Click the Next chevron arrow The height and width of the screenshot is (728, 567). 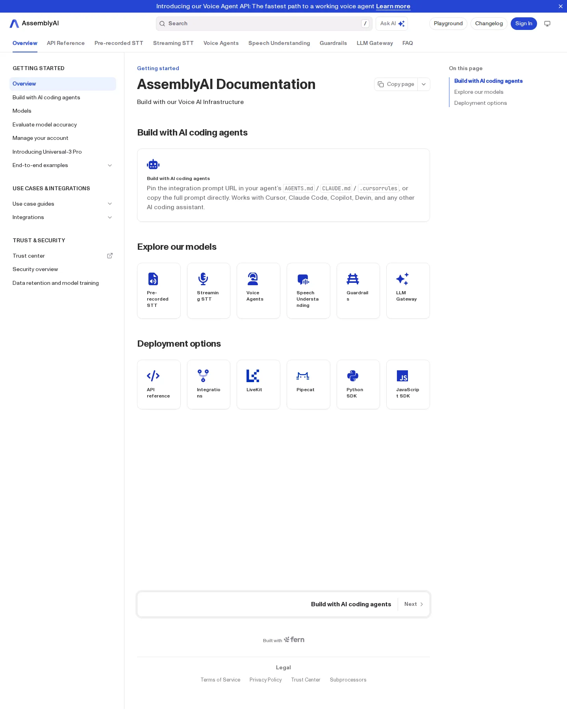(422, 604)
